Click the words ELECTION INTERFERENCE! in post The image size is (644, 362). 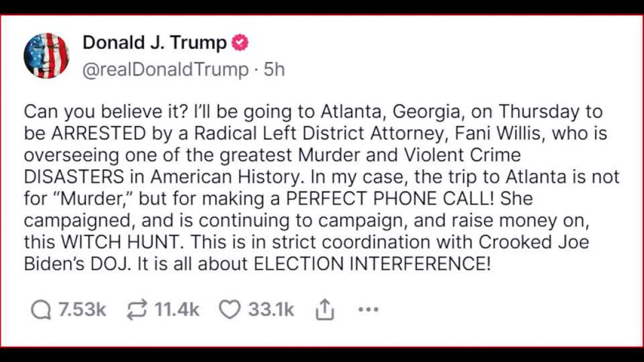(372, 264)
